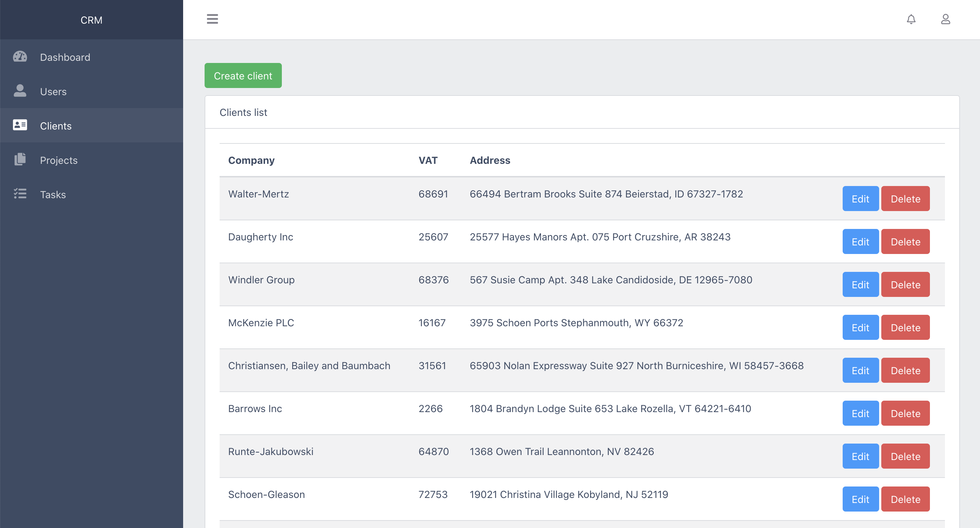980x528 pixels.
Task: Go to Projects in the sidebar
Action: coord(59,160)
